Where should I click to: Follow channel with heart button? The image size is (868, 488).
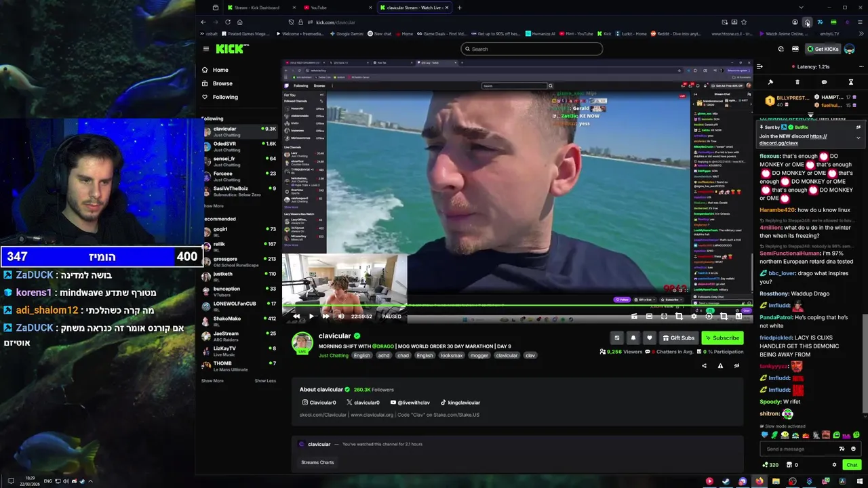pos(649,338)
